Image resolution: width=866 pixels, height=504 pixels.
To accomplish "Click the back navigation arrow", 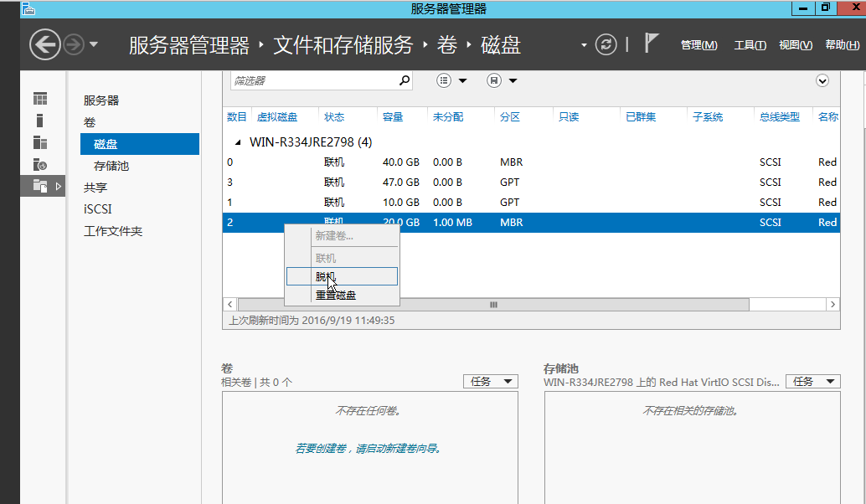I will [x=44, y=44].
